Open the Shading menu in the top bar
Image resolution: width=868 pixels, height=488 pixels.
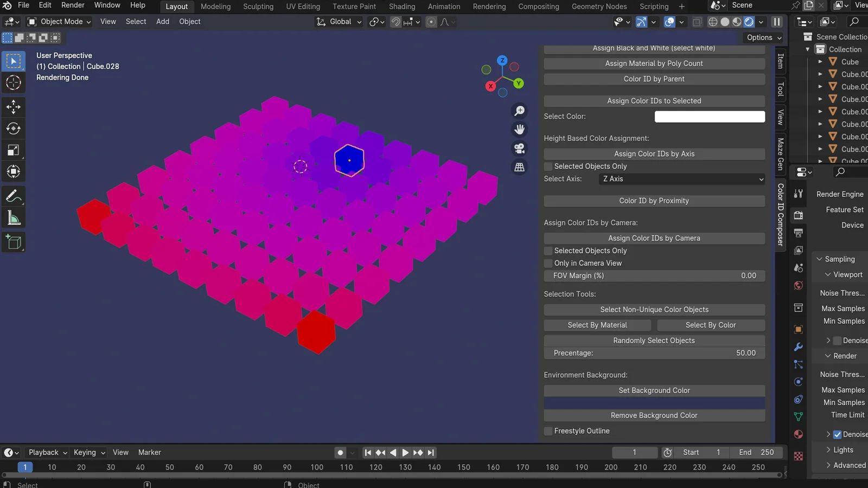(x=401, y=7)
